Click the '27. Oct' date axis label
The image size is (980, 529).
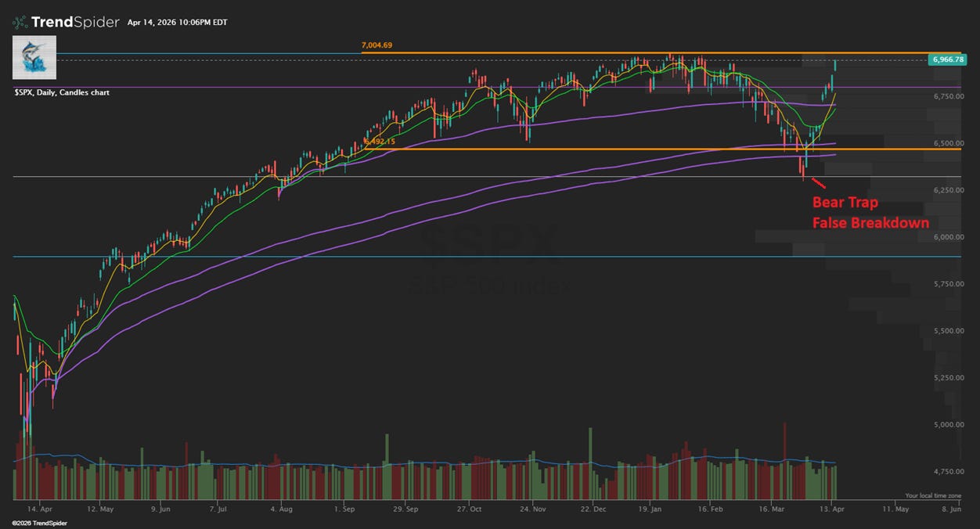point(469,508)
